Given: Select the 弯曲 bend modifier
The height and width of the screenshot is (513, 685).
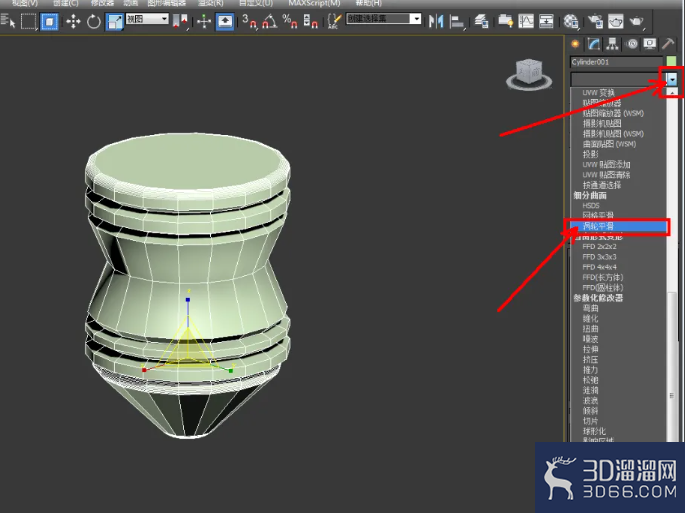Looking at the screenshot, I should tap(590, 308).
